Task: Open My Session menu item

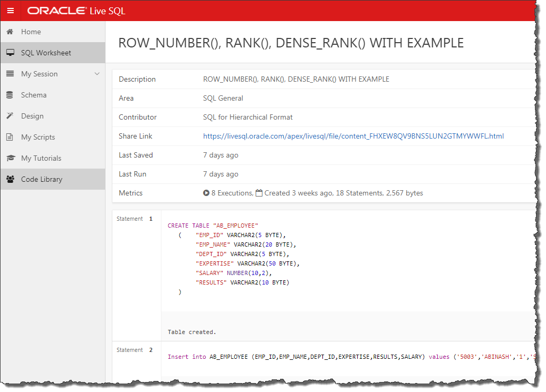Action: 53,74
